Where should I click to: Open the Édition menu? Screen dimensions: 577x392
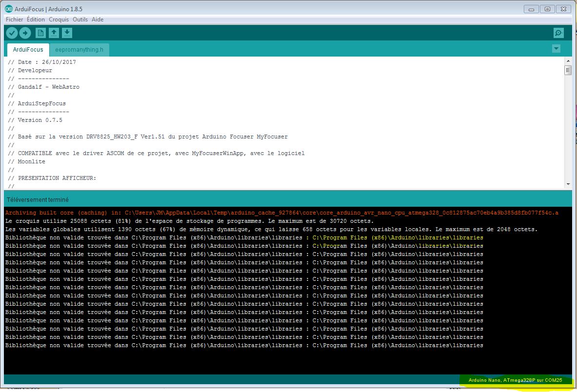coord(36,20)
